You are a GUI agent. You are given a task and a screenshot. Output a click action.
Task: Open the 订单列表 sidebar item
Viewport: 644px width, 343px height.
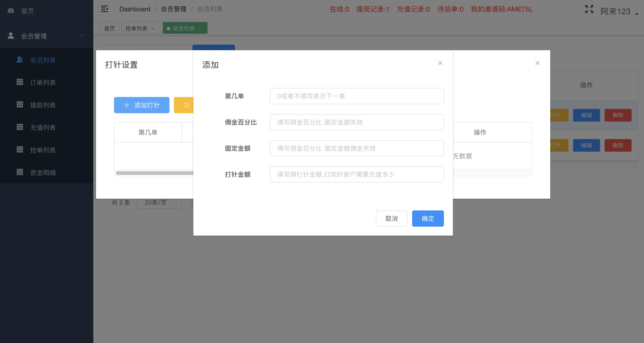click(43, 82)
